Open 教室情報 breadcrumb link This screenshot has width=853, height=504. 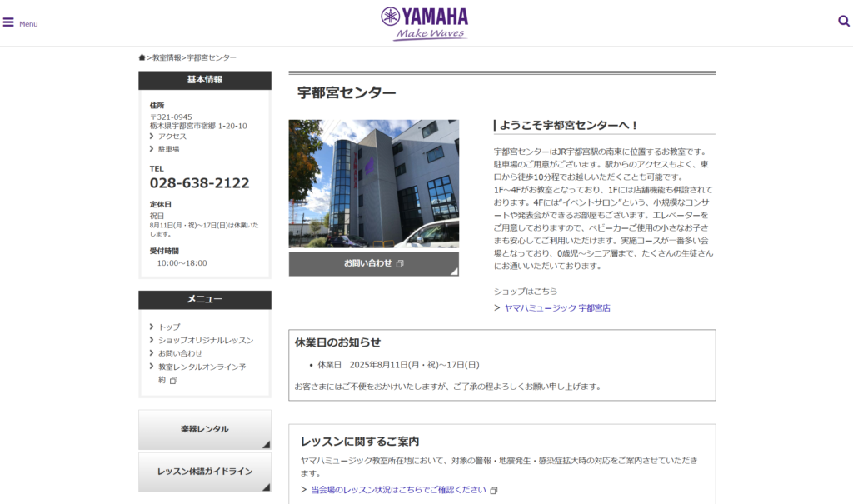point(167,57)
